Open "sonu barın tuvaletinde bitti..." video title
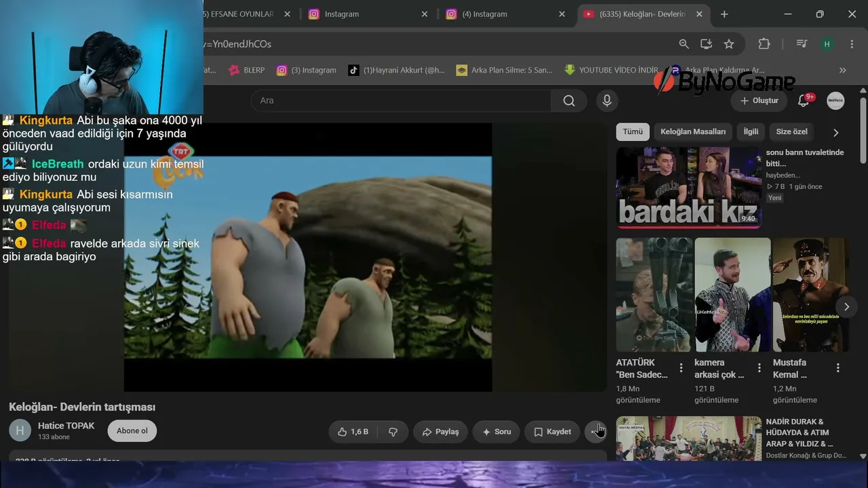The image size is (868, 488). pyautogui.click(x=805, y=158)
